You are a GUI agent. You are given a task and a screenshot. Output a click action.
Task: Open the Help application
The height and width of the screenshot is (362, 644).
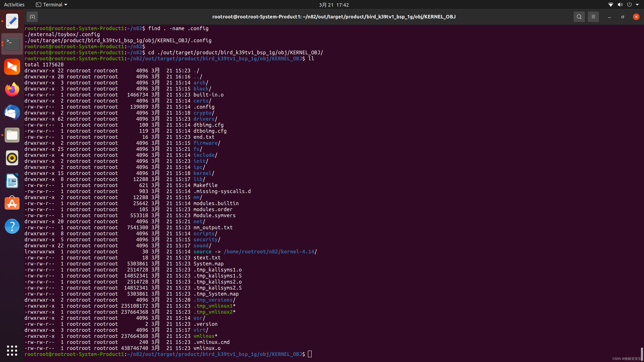coord(12,226)
